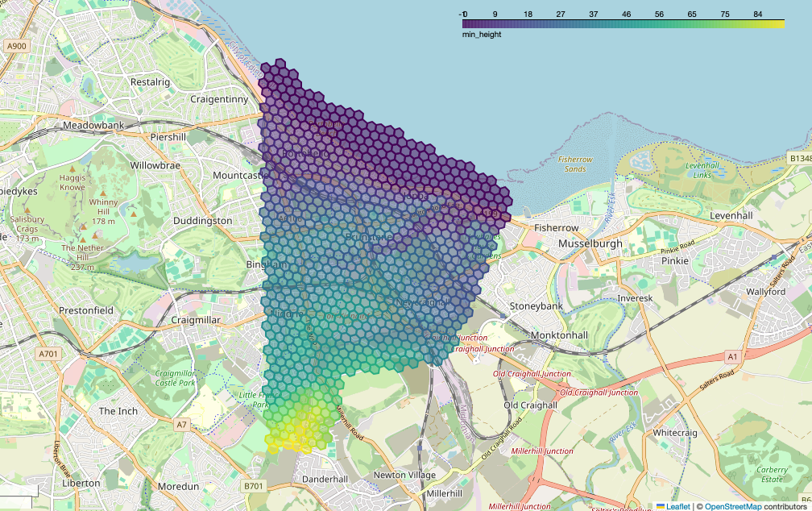The image size is (812, 511).
Task: Click the A900 road shield
Action: click(16, 47)
